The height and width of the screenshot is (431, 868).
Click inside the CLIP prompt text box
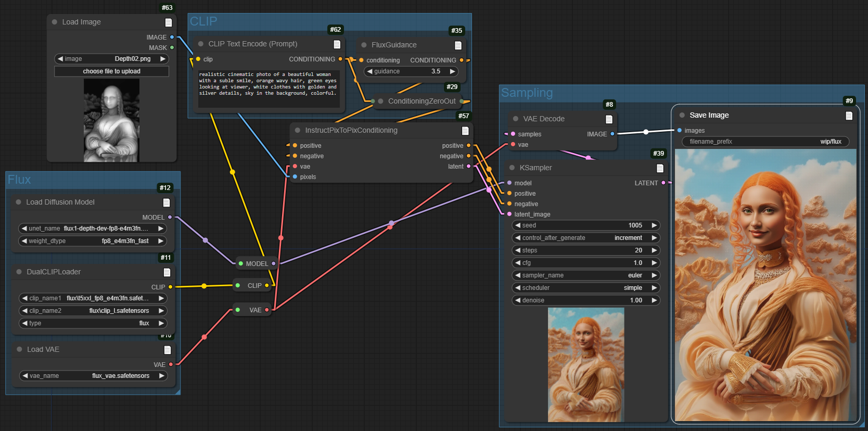(268, 88)
